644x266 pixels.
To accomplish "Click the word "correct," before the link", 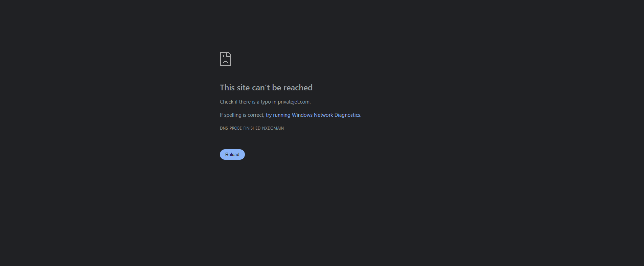I will [256, 115].
